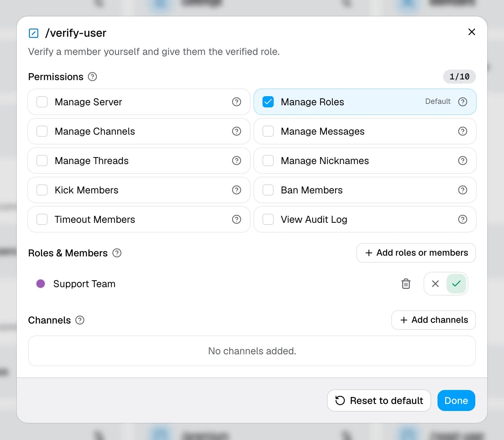
Task: Delete the Support Team role entry
Action: [x=406, y=284]
